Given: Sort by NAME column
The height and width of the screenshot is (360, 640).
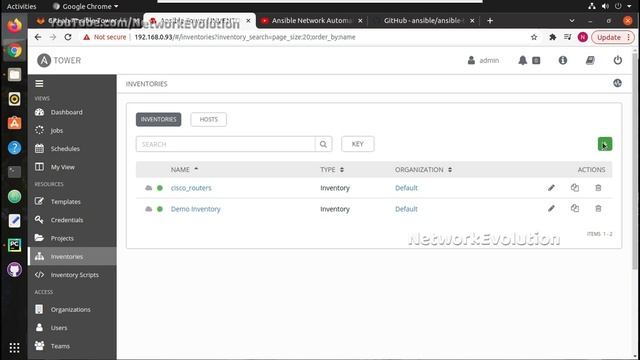Looking at the screenshot, I should pyautogui.click(x=184, y=169).
